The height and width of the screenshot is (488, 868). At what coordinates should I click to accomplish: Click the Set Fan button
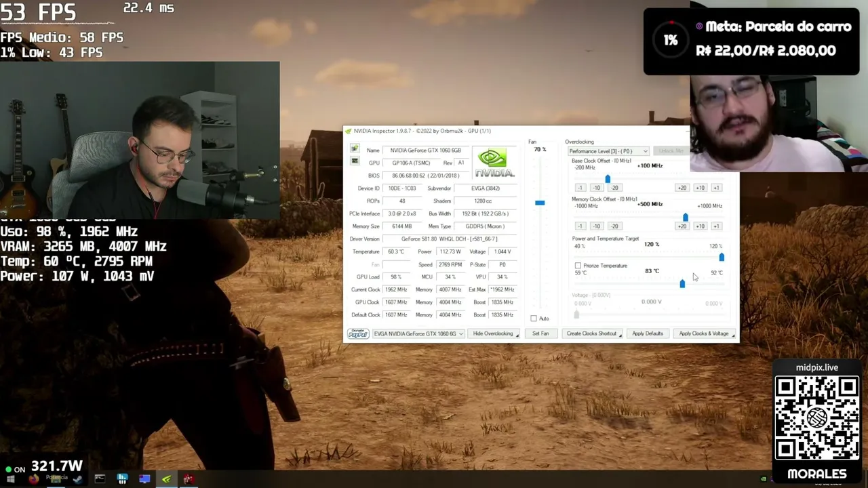(540, 333)
